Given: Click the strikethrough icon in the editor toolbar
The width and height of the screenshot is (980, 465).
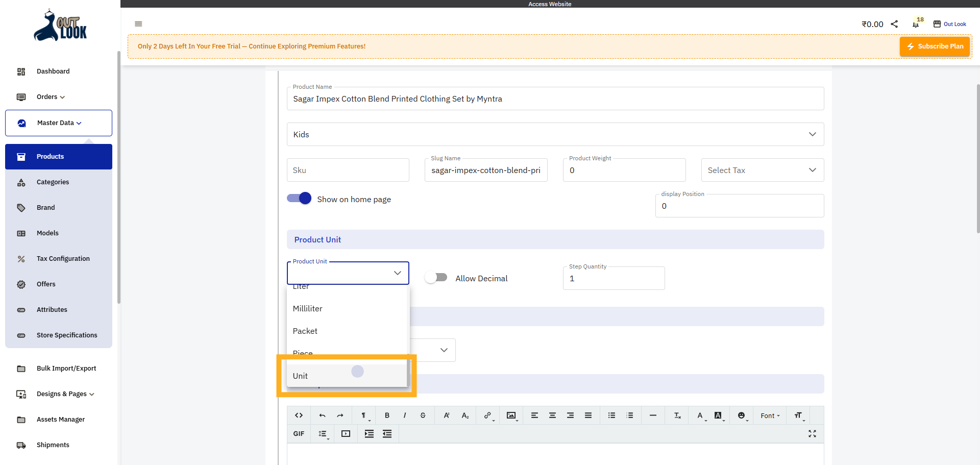Looking at the screenshot, I should (423, 415).
